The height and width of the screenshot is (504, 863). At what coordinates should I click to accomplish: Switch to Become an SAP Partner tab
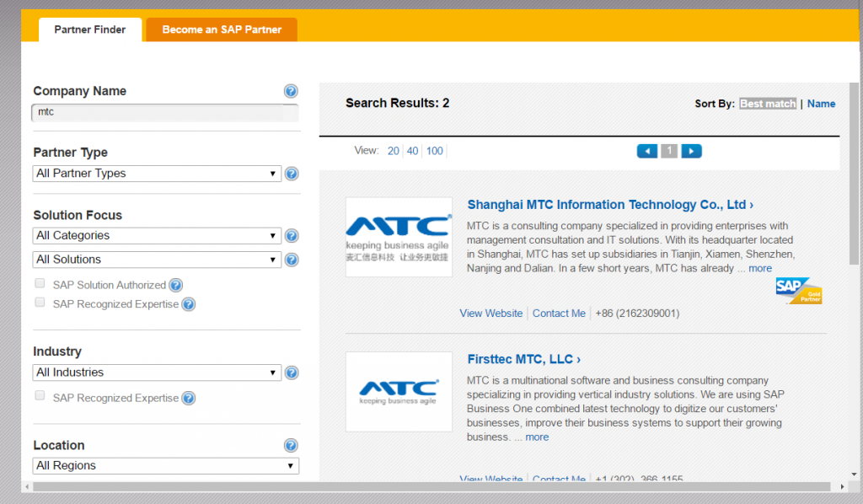pos(222,29)
